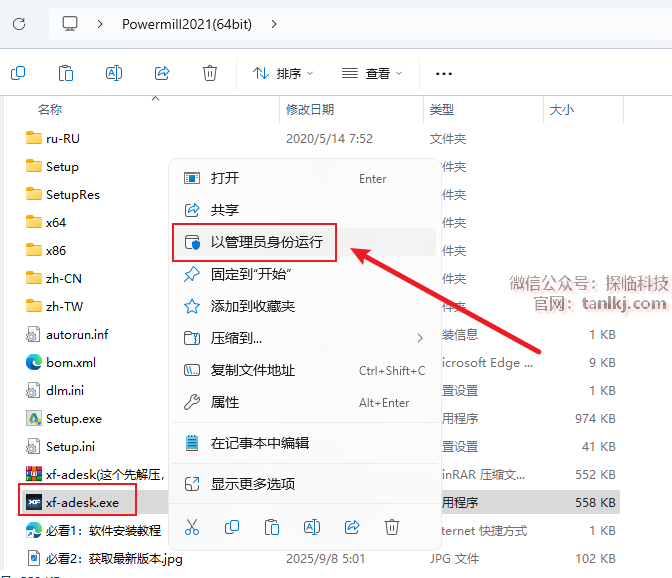Click the WinRAR icon of xf-adesk archive
Viewport: 672px width, 578px height.
click(x=34, y=474)
